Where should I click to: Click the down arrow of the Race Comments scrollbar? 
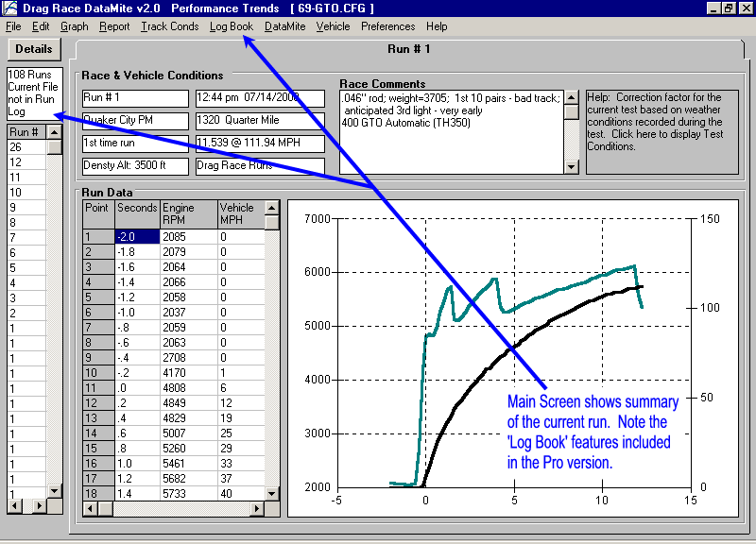click(571, 167)
